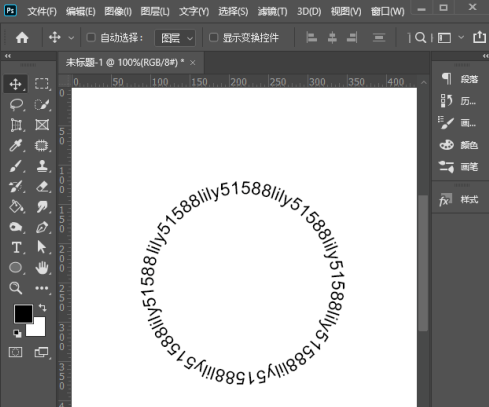489x407 pixels.
Task: Select the Smudge tool
Action: [42, 207]
